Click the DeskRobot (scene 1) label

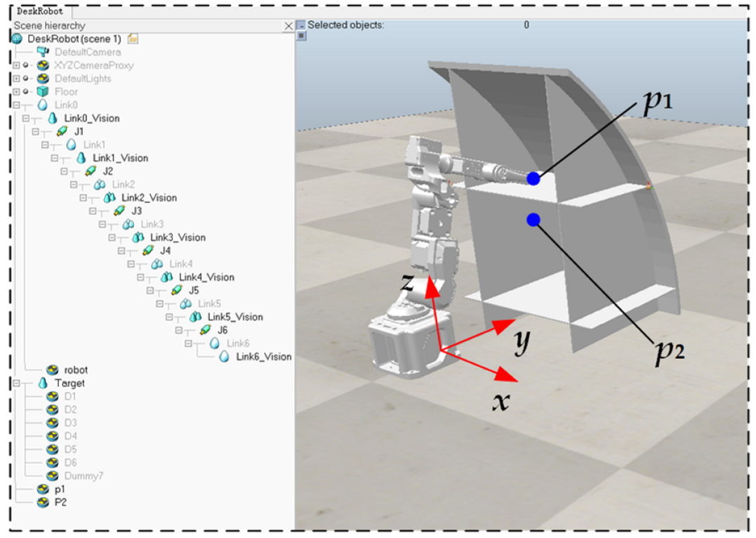pyautogui.click(x=74, y=39)
